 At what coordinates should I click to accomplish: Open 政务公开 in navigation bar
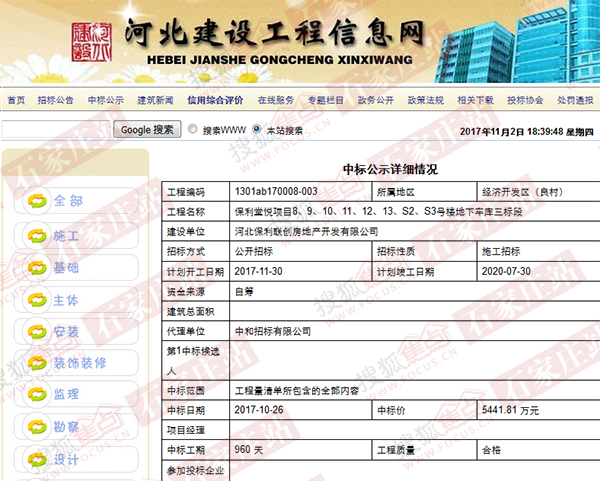[376, 100]
